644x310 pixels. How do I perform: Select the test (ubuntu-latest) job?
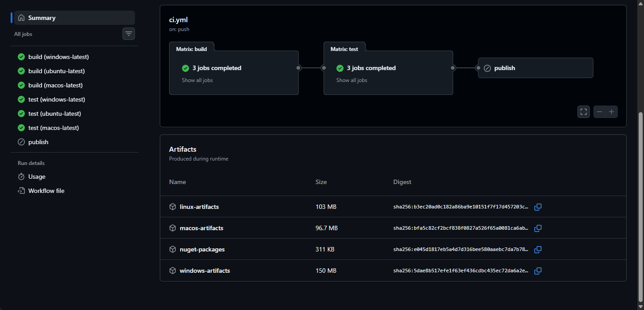point(55,114)
